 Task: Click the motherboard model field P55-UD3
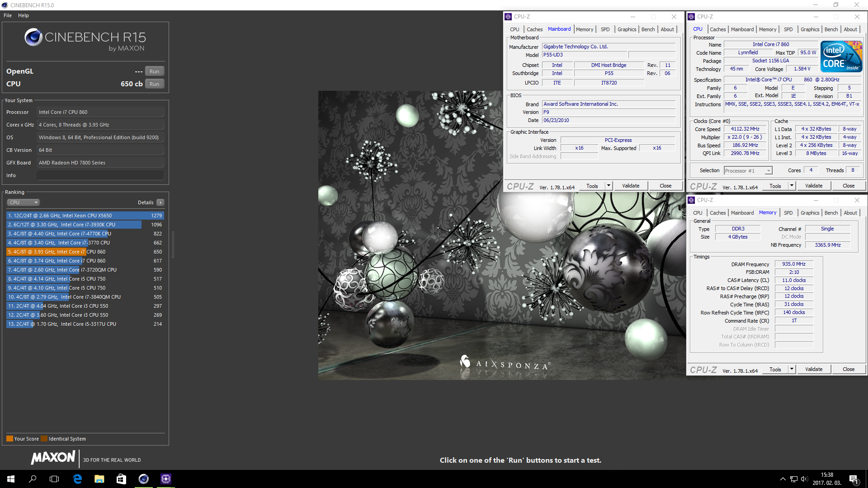[584, 55]
